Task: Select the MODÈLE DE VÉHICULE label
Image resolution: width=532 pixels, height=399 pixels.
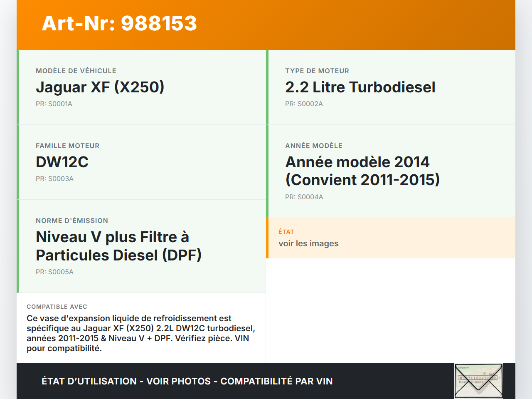Action: [76, 71]
